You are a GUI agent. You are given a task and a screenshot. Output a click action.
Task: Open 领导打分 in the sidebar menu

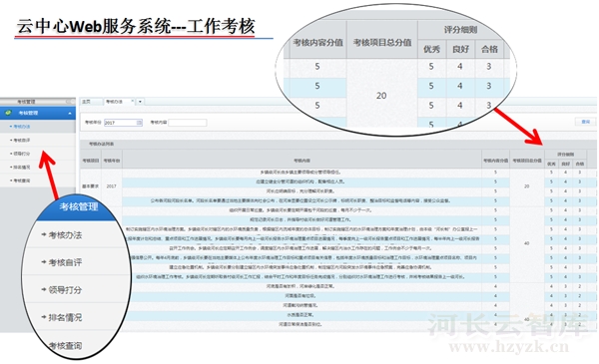tap(22, 154)
